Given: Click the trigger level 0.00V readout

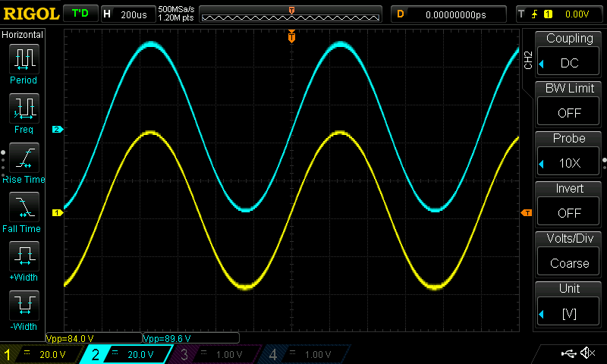Looking at the screenshot, I should click(x=577, y=14).
